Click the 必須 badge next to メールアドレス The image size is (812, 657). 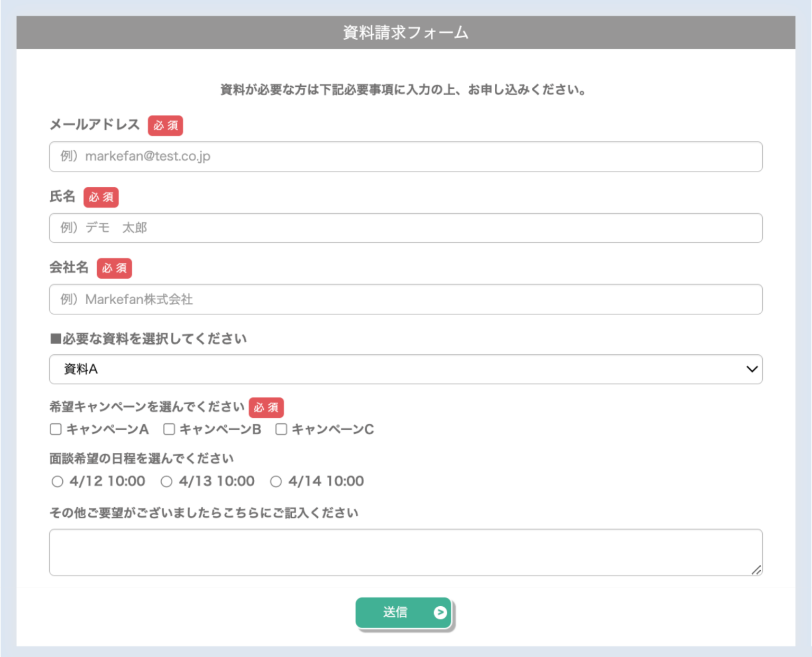pos(165,126)
